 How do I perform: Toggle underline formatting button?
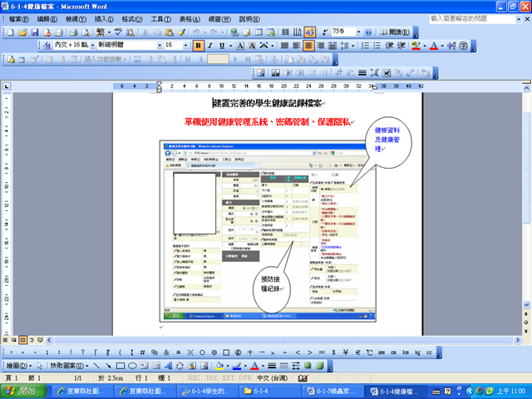[x=223, y=45]
